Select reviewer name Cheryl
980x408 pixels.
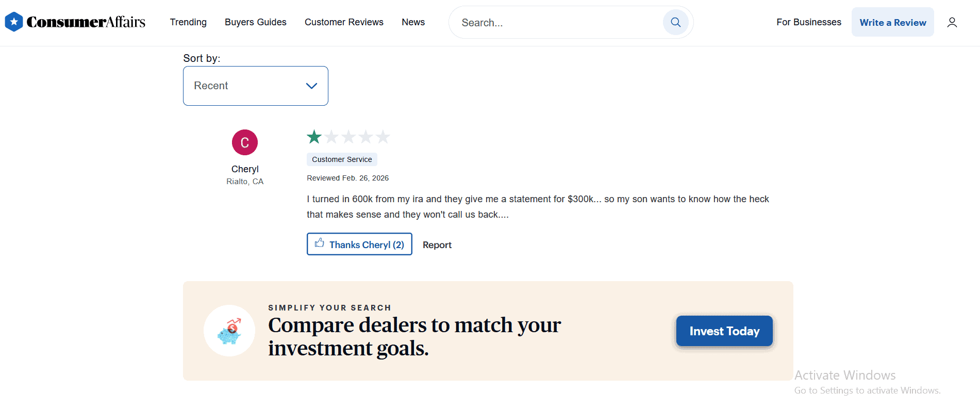click(245, 169)
